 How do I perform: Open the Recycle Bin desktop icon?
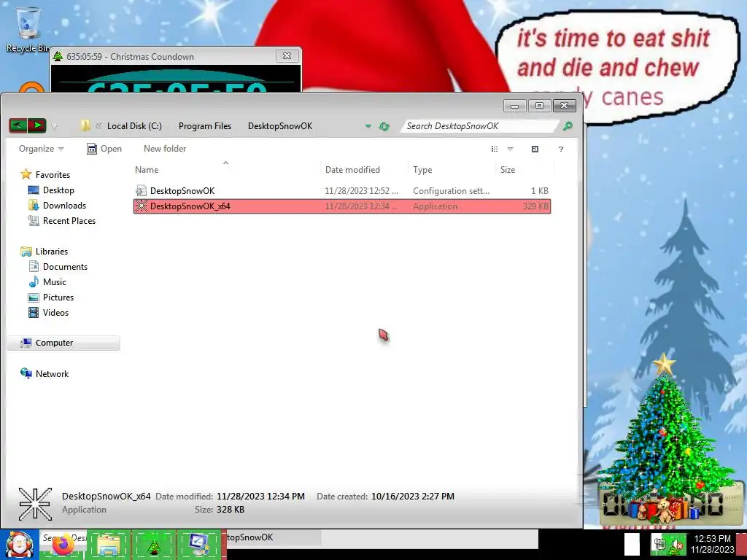pos(27,28)
